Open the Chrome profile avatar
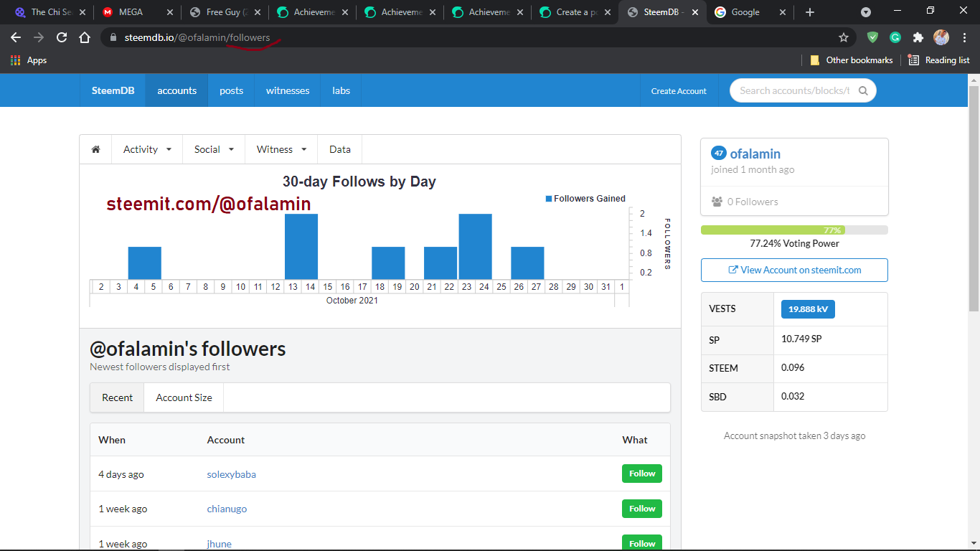The height and width of the screenshot is (551, 980). (941, 37)
